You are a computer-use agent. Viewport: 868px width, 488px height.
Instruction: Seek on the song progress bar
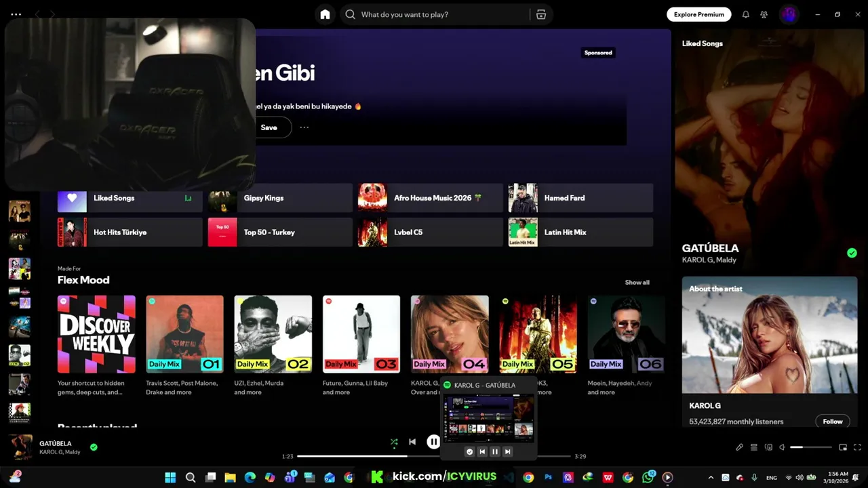point(434,456)
